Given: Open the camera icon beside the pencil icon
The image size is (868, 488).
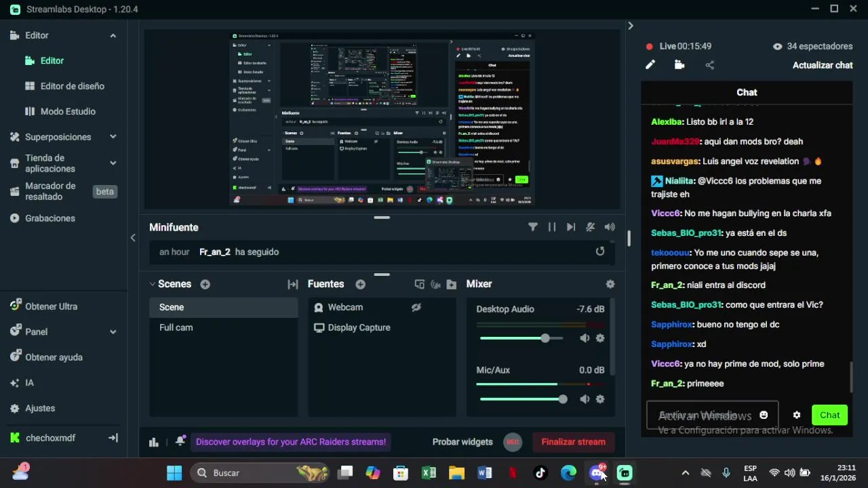Looking at the screenshot, I should pos(679,65).
